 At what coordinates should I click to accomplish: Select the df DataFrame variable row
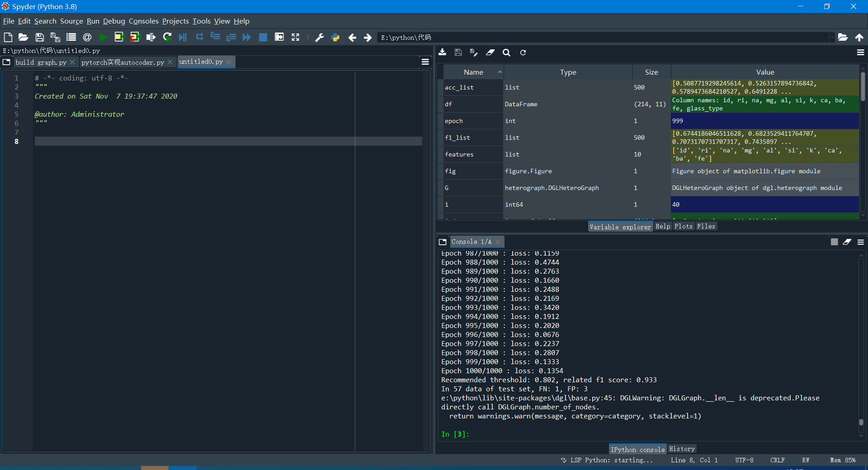[x=651, y=104]
